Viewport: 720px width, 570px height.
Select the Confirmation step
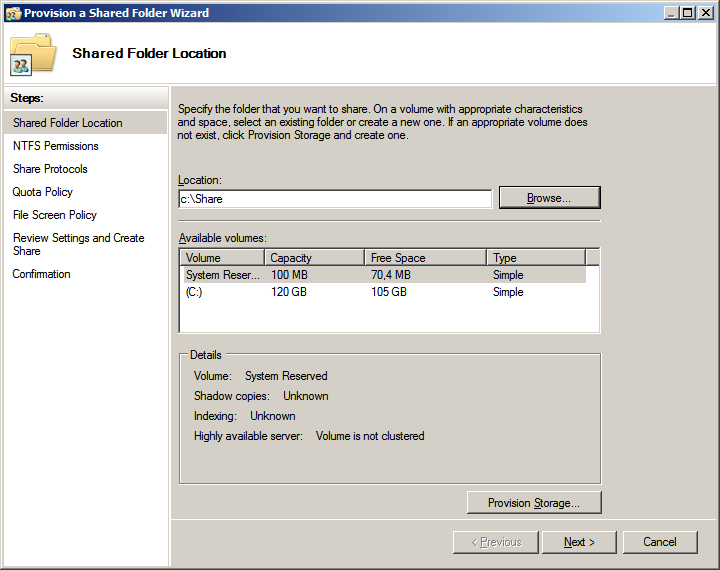tap(41, 274)
